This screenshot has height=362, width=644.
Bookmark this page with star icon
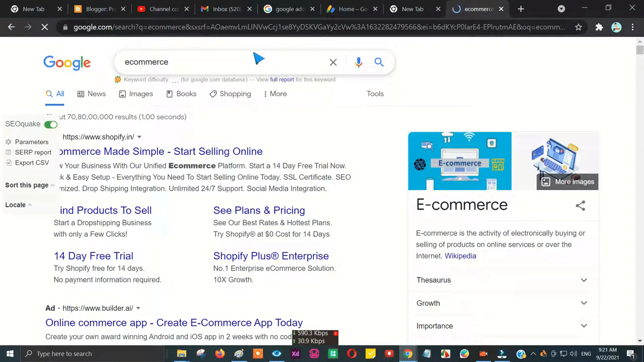579,27
